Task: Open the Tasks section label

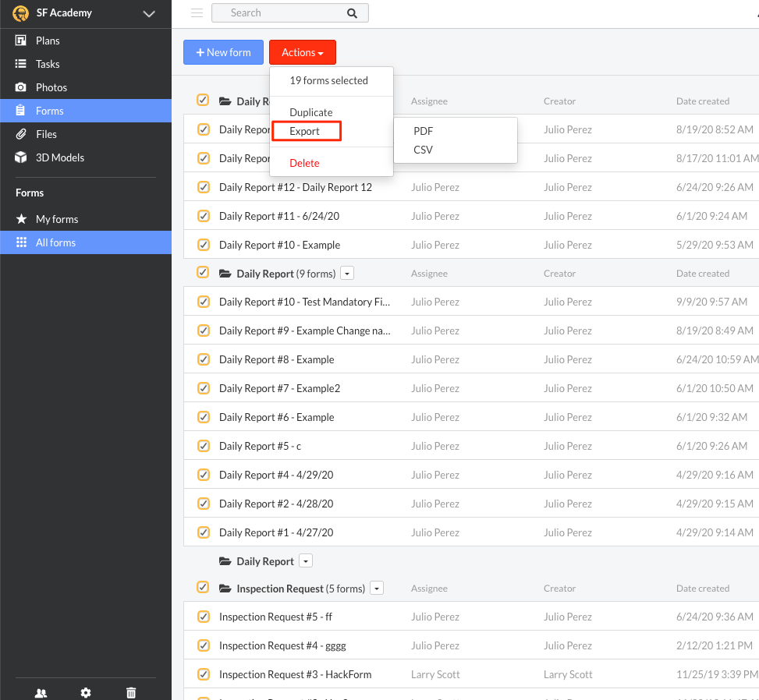Action: tap(48, 64)
